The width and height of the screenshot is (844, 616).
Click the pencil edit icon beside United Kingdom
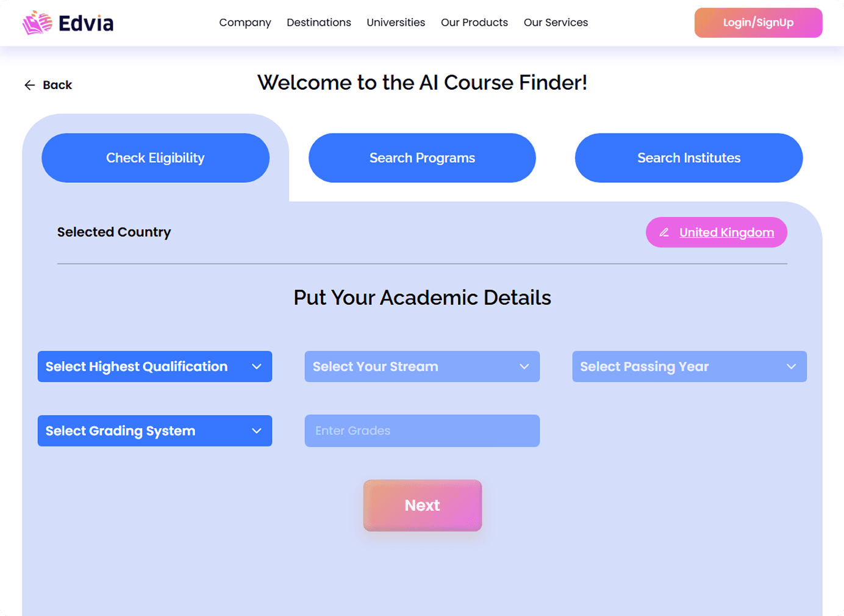coord(664,232)
